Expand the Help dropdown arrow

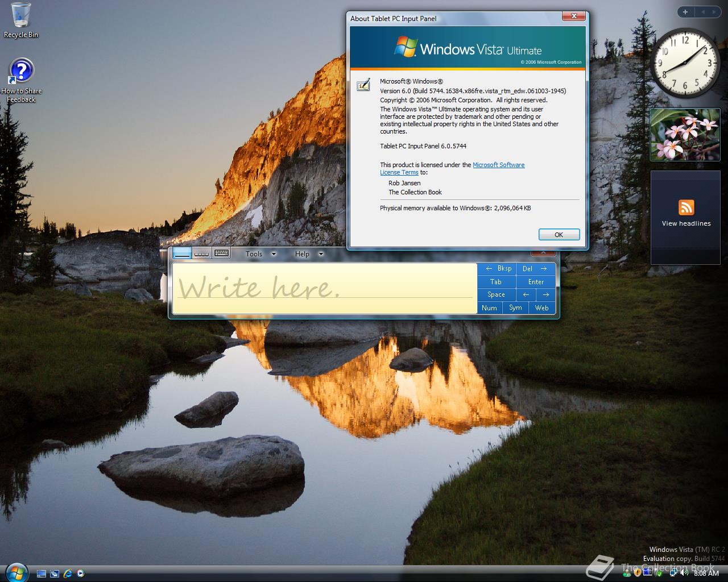tap(321, 254)
